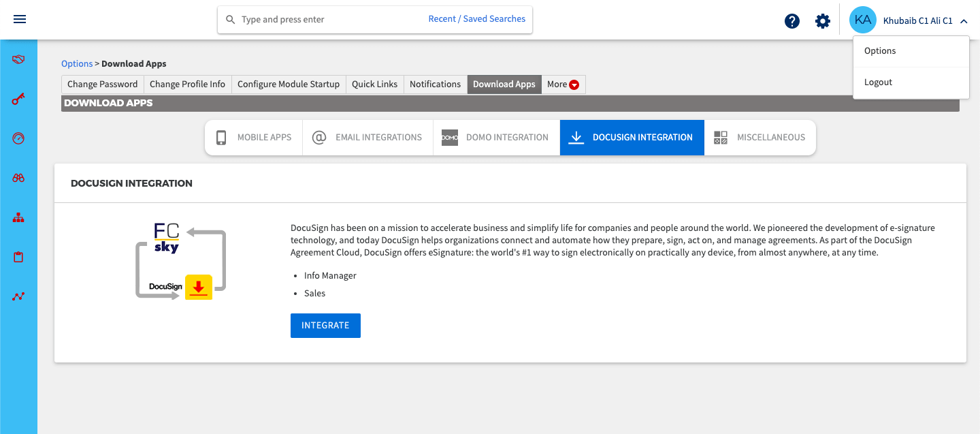Select Options from the user menu
This screenshot has width=980, height=434.
click(911, 51)
